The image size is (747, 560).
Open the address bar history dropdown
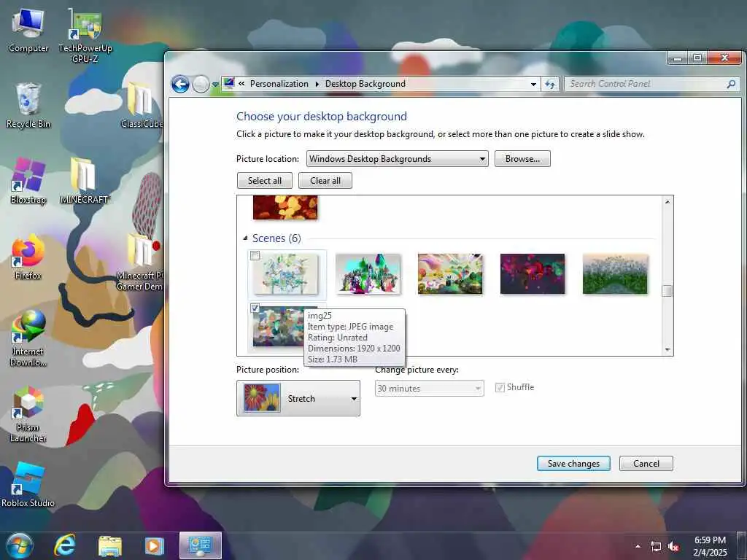pyautogui.click(x=533, y=85)
